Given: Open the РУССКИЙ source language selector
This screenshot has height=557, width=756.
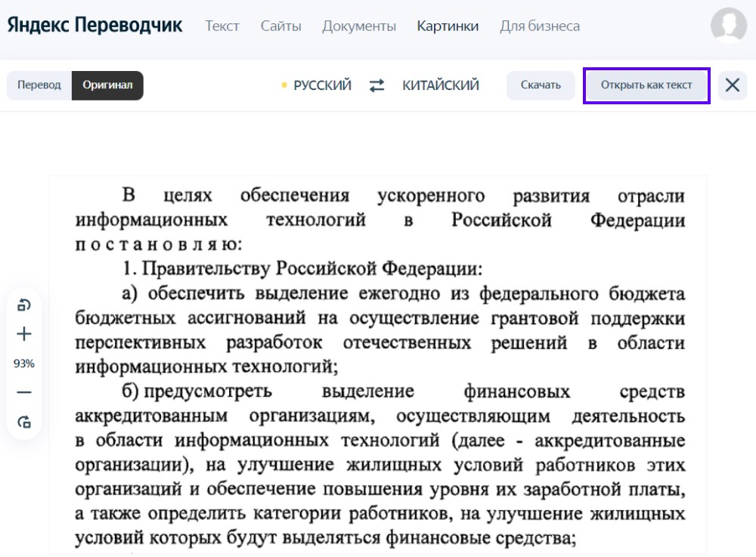Looking at the screenshot, I should pyautogui.click(x=324, y=85).
